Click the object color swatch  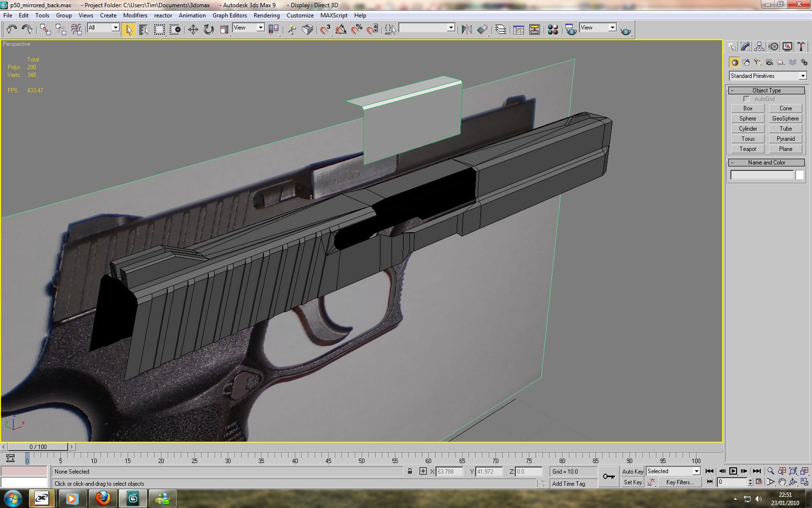coord(799,175)
